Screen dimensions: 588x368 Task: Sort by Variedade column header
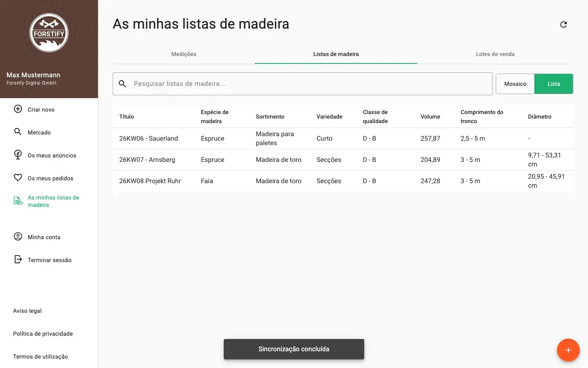tap(330, 117)
